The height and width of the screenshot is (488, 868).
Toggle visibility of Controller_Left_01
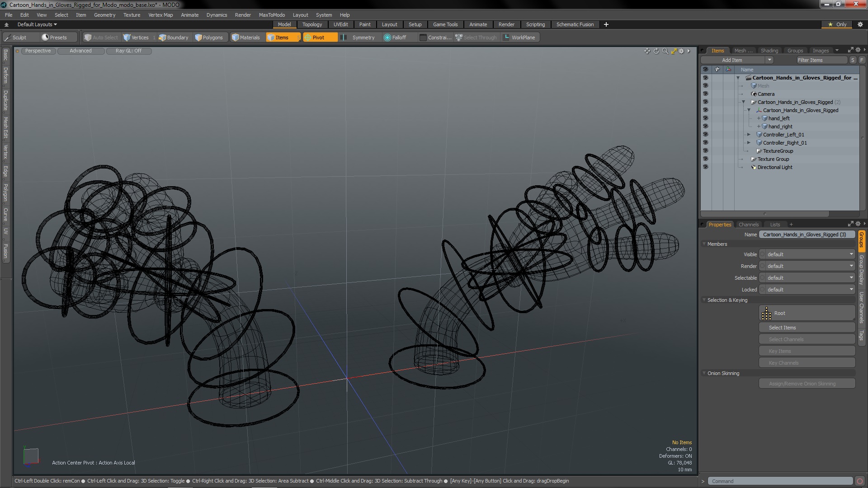705,135
